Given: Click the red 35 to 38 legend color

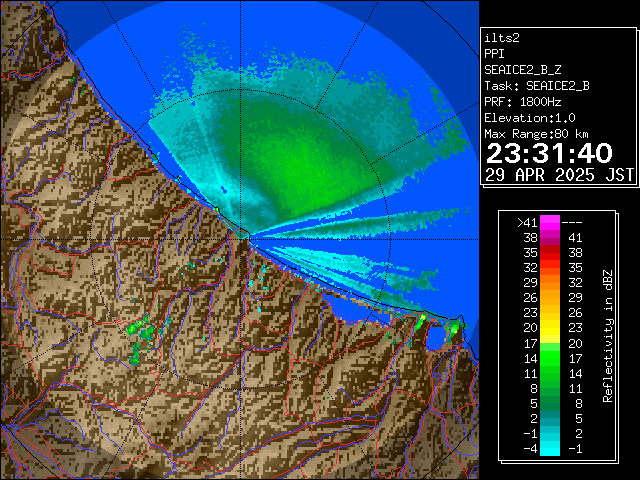Looking at the screenshot, I should click(x=550, y=253).
